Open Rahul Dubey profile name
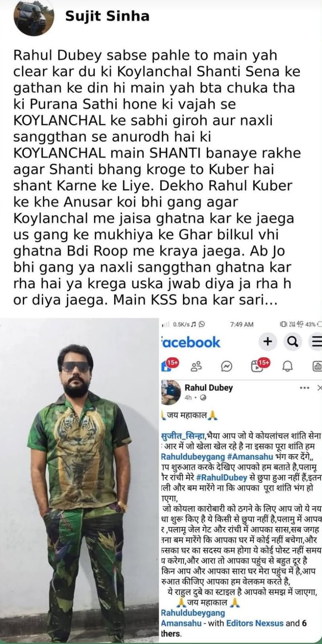This screenshot has height=644, width=322. pos(208,388)
